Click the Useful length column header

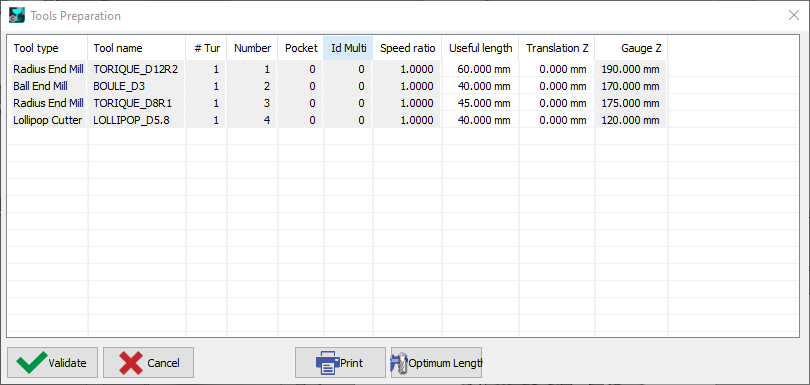coord(480,48)
